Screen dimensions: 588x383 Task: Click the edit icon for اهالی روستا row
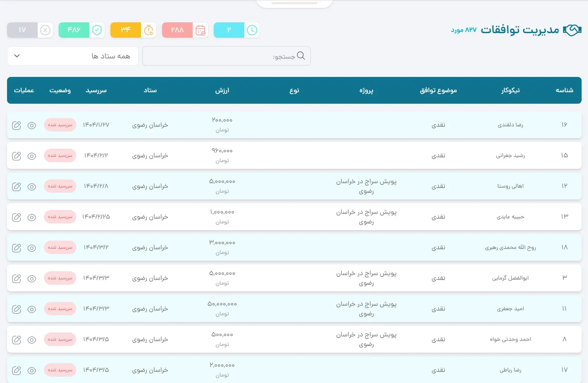click(17, 187)
